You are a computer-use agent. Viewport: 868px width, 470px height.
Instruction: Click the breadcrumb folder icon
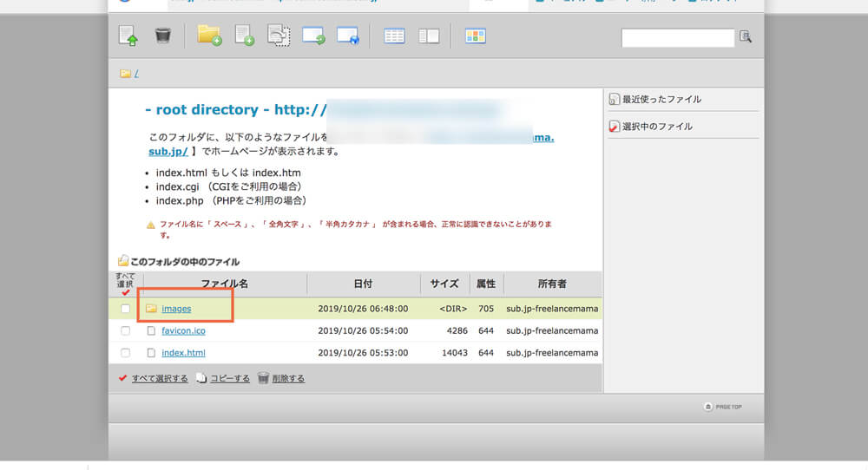click(x=125, y=73)
